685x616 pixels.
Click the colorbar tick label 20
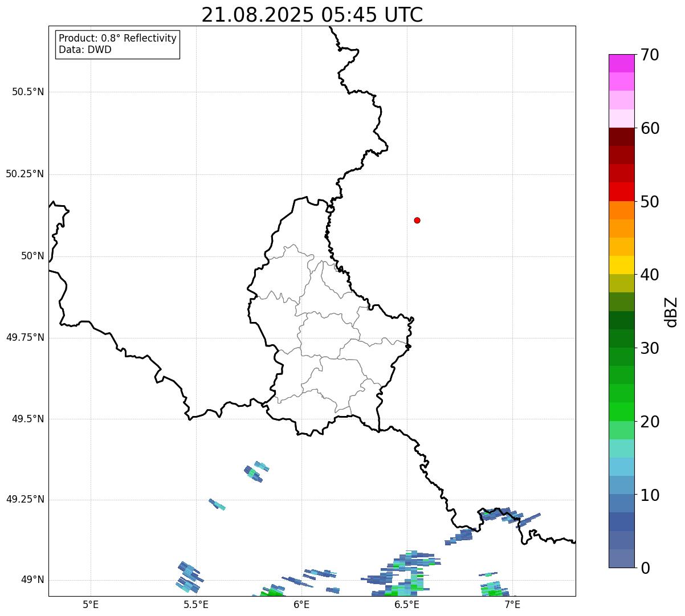pos(650,422)
